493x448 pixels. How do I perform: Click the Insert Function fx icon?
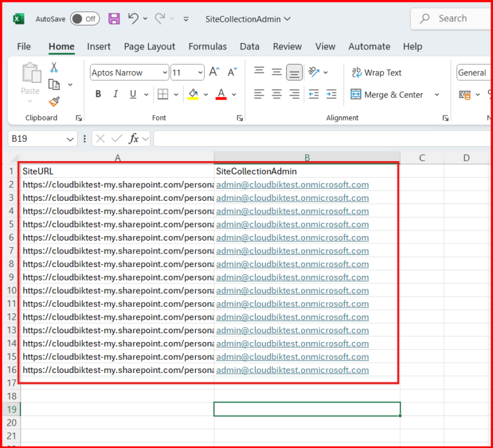[x=134, y=139]
